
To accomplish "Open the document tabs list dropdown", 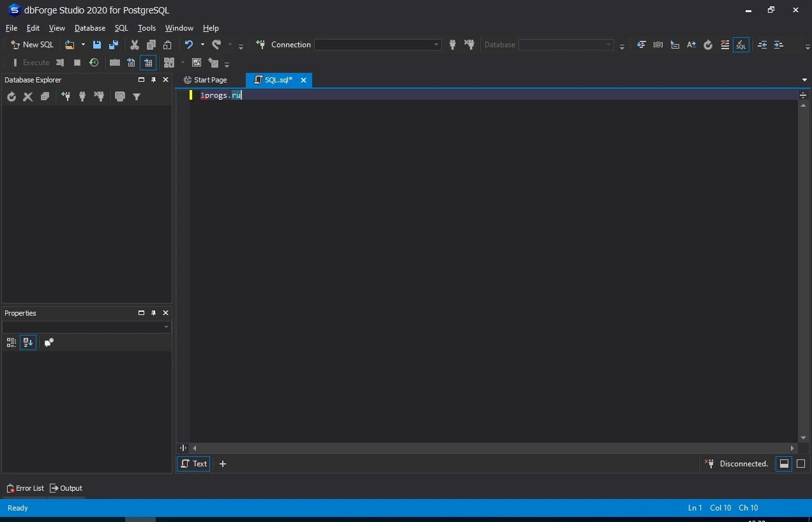I will point(804,80).
